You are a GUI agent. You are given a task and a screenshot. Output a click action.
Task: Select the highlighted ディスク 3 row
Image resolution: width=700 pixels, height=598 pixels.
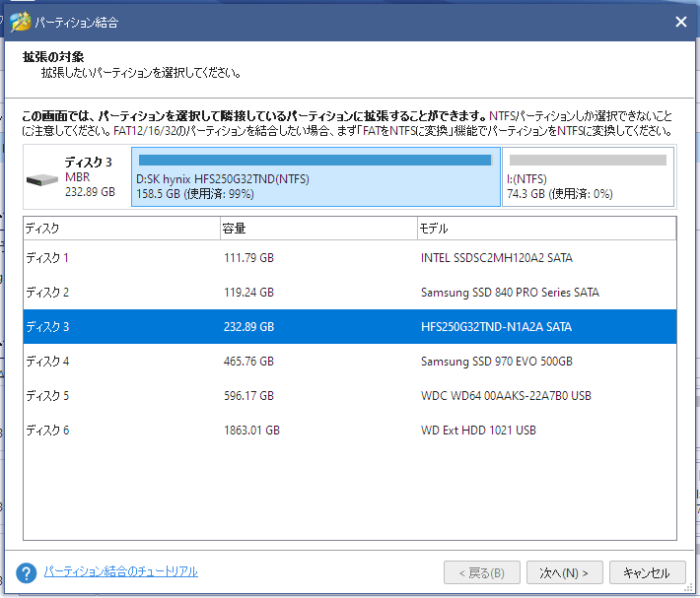350,326
